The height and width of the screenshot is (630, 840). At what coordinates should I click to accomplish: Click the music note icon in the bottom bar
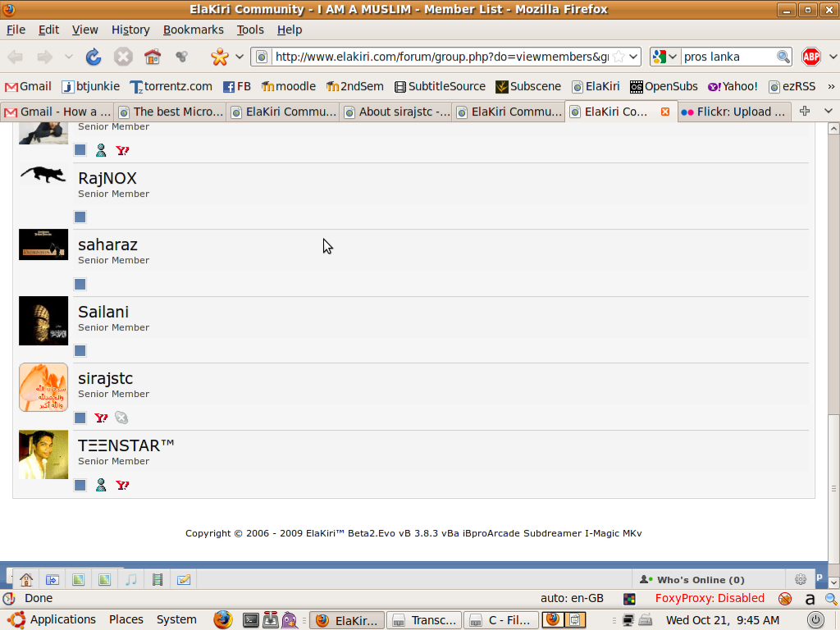tap(131, 579)
